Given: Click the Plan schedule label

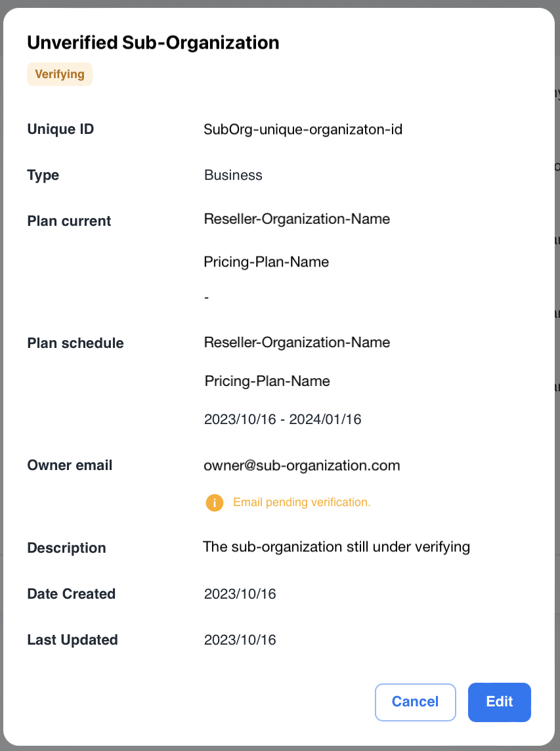Looking at the screenshot, I should (75, 343).
